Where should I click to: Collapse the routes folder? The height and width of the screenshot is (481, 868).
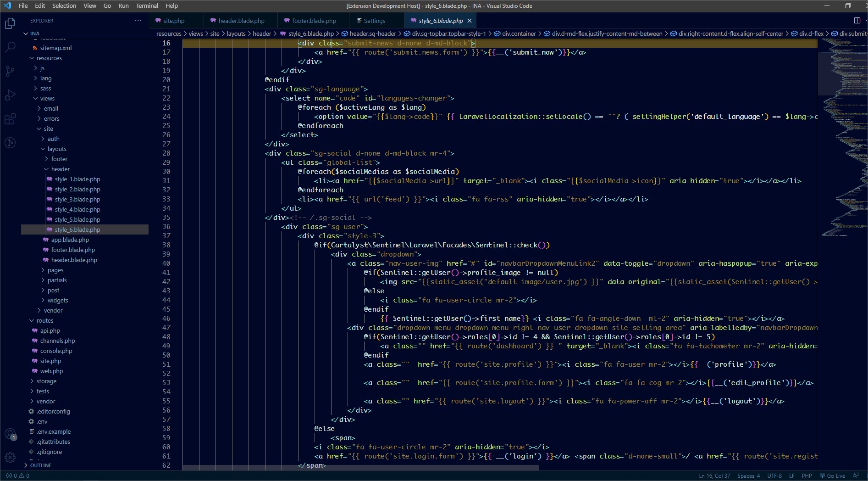(45, 320)
